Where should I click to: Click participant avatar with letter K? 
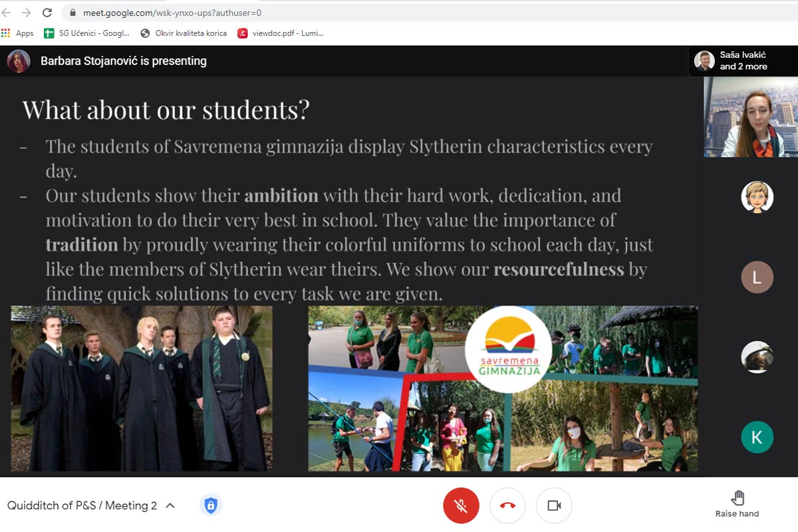[757, 437]
